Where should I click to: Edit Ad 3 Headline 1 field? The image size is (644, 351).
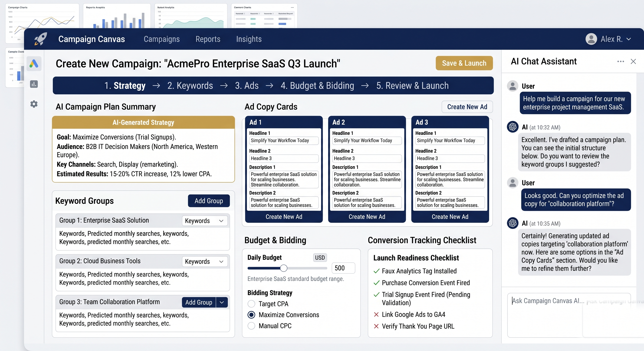450,140
